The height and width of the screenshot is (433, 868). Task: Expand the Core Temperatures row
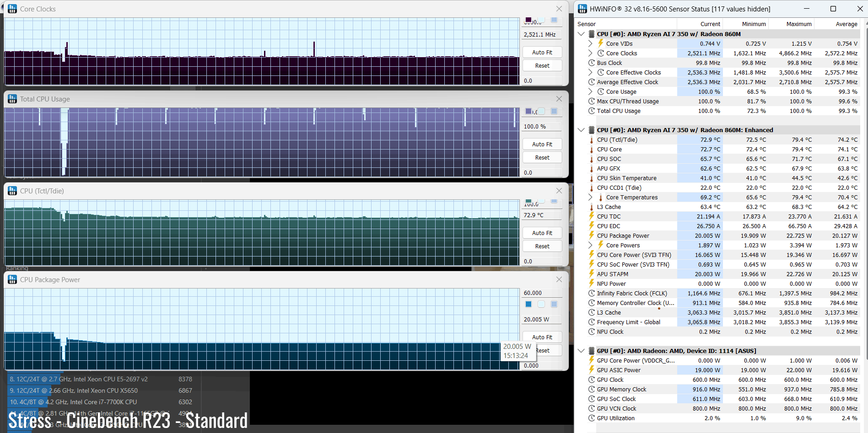(590, 197)
